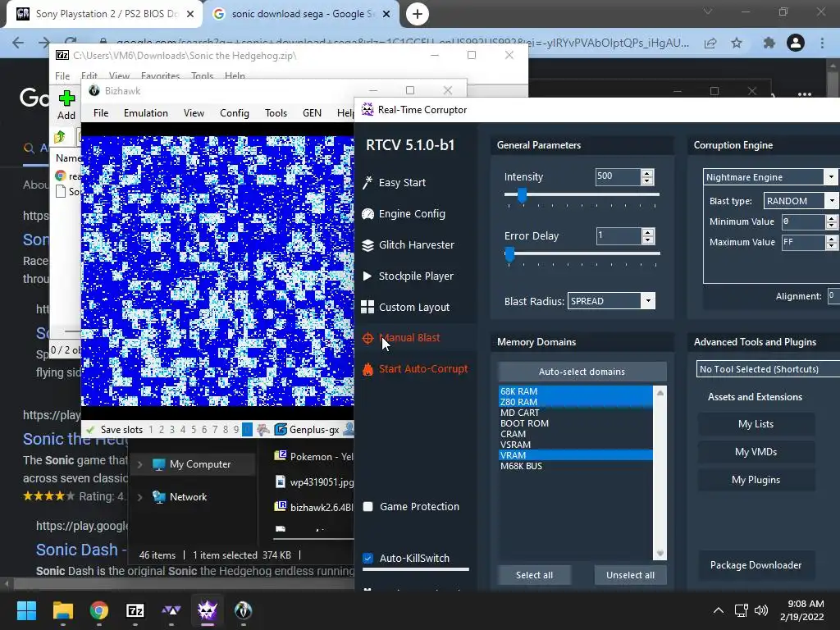Image resolution: width=840 pixels, height=630 pixels.
Task: Click Select all domains button
Action: pyautogui.click(x=534, y=575)
